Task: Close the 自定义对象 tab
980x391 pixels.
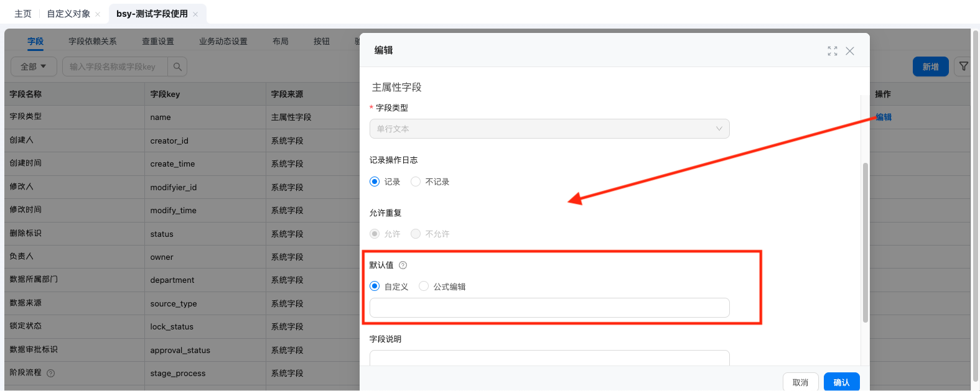Action: coord(98,14)
